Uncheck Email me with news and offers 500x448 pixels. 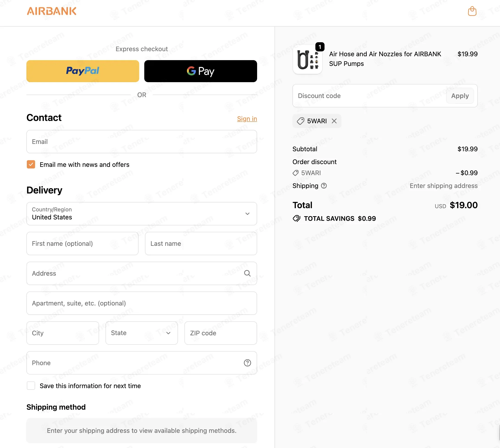click(31, 164)
